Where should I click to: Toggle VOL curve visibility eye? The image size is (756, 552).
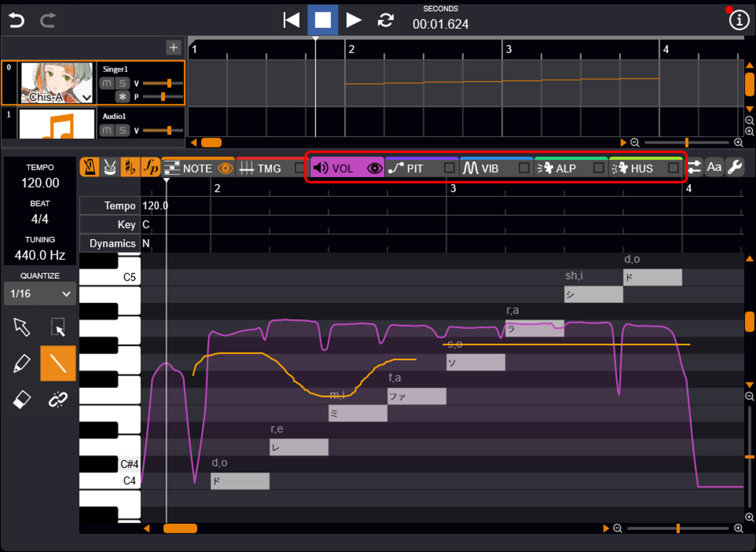374,168
